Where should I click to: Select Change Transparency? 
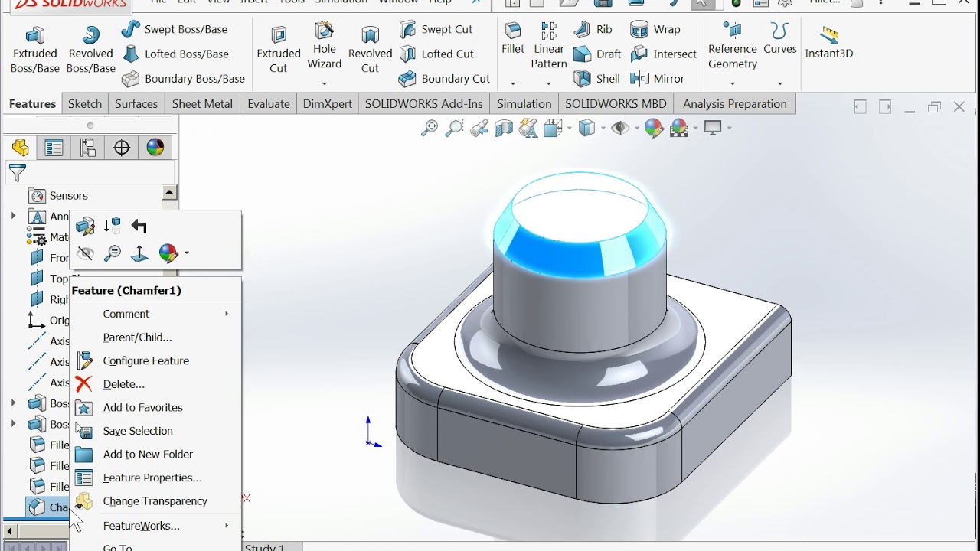tap(156, 500)
